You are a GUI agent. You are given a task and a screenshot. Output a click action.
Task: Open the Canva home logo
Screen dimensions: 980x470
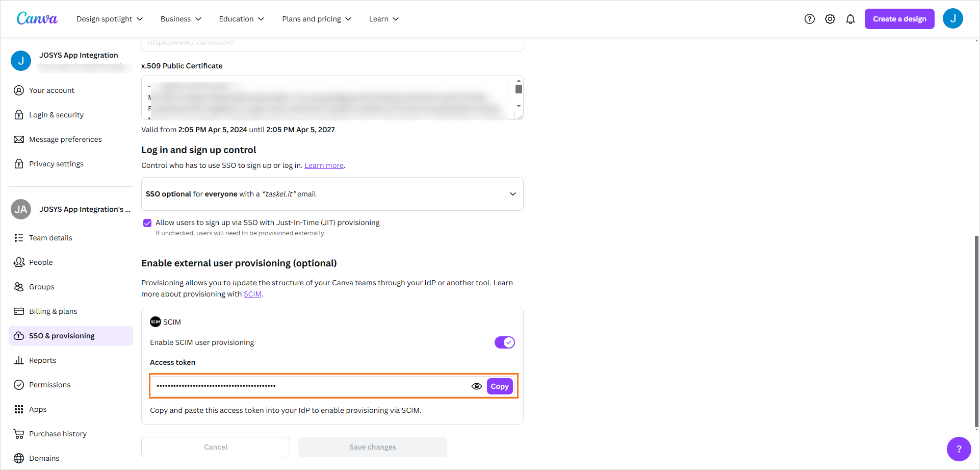point(37,18)
